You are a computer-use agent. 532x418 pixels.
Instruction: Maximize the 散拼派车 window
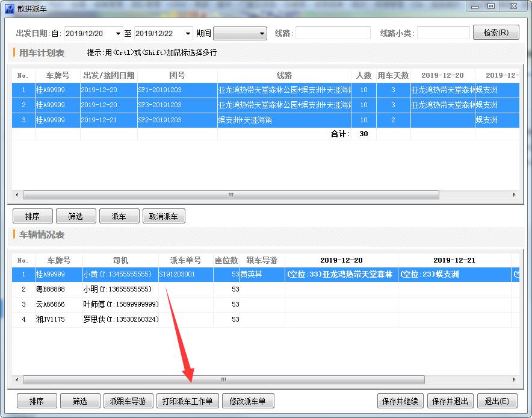coord(491,6)
